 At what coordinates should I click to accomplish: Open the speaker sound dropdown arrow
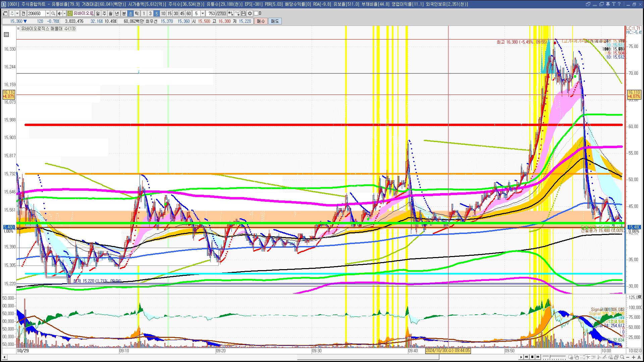coord(64,13)
